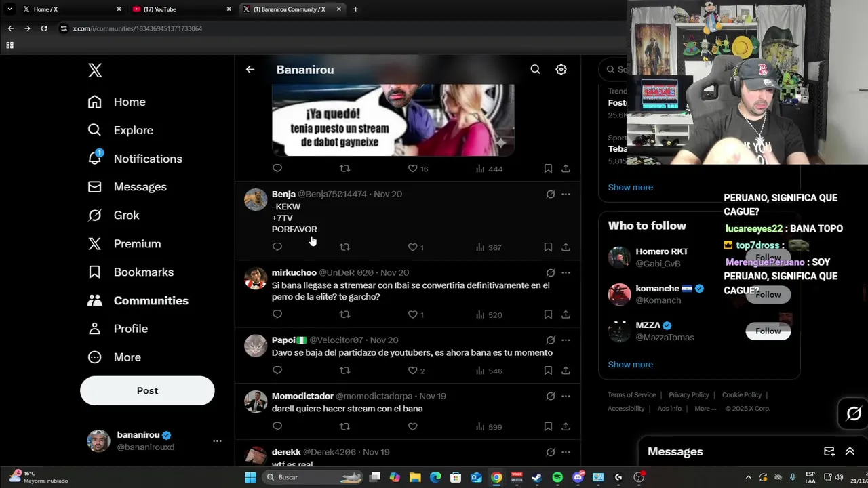Open Benja's profile avatar
This screenshot has height=488, width=868.
tap(256, 199)
